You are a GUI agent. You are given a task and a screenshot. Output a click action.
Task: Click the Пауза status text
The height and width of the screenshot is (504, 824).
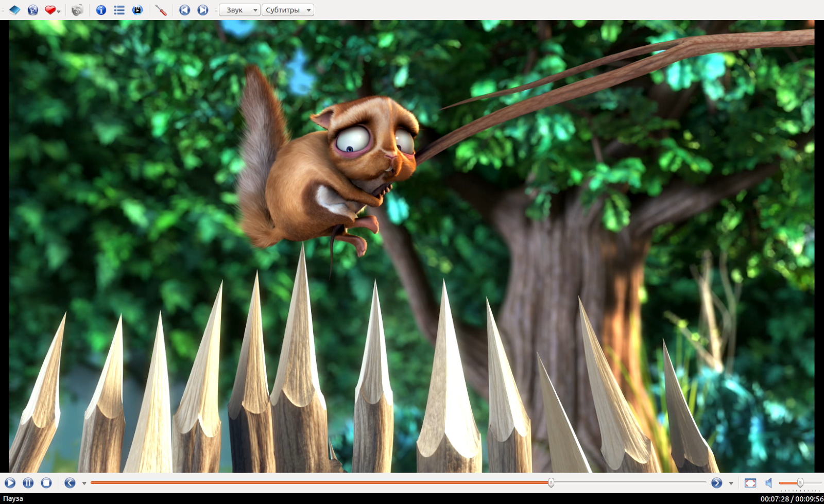[13, 498]
